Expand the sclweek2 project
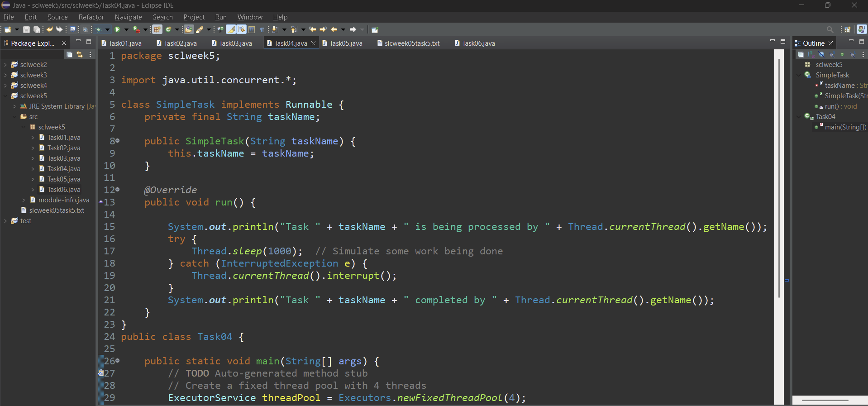This screenshot has width=868, height=406. (5, 65)
